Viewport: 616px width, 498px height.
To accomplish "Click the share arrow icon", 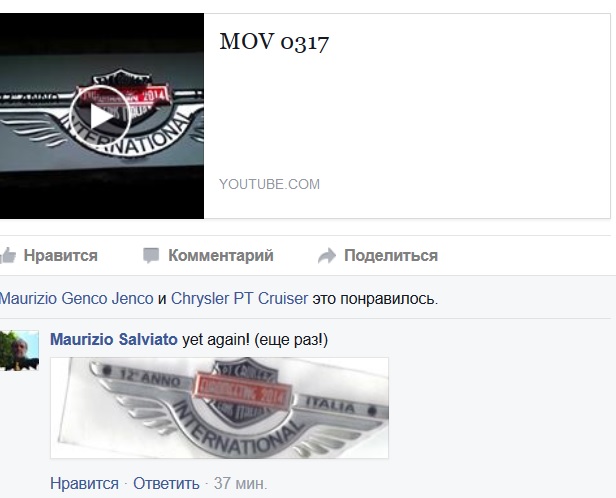I will [326, 256].
